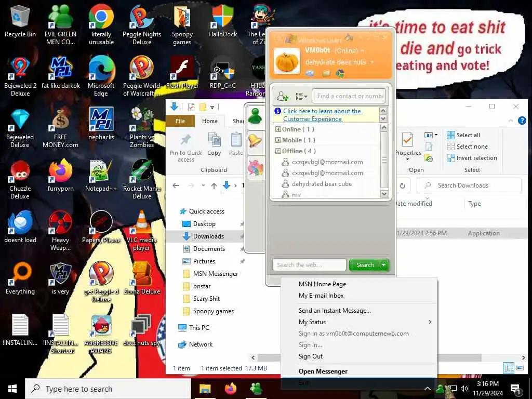
Task: Choose Send an Instant Message from menu
Action: (x=335, y=311)
